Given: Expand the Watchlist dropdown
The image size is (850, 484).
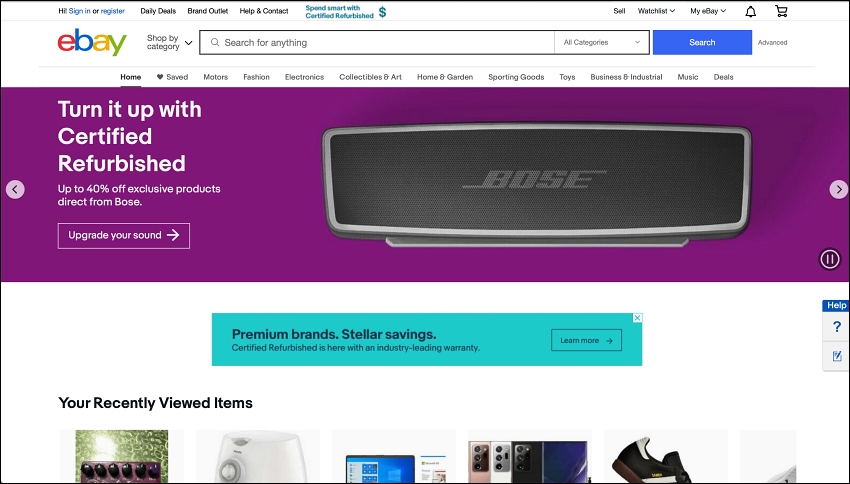Looking at the screenshot, I should coord(656,11).
